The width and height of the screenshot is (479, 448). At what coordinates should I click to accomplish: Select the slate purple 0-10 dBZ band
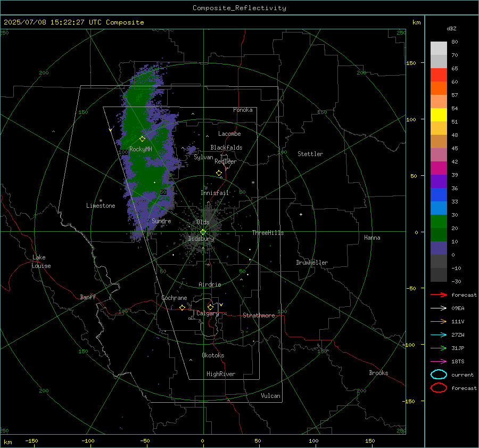coord(439,248)
